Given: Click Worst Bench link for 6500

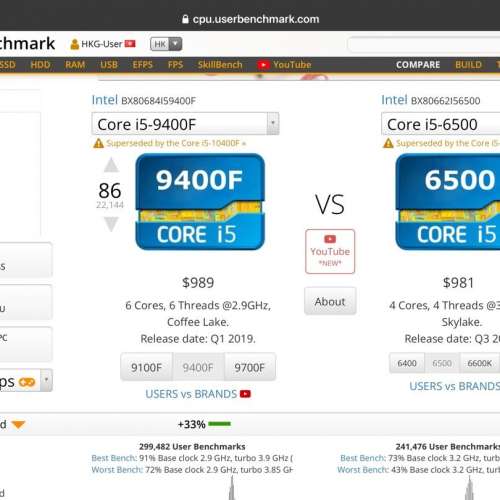Looking at the screenshot, I should pos(363,470).
